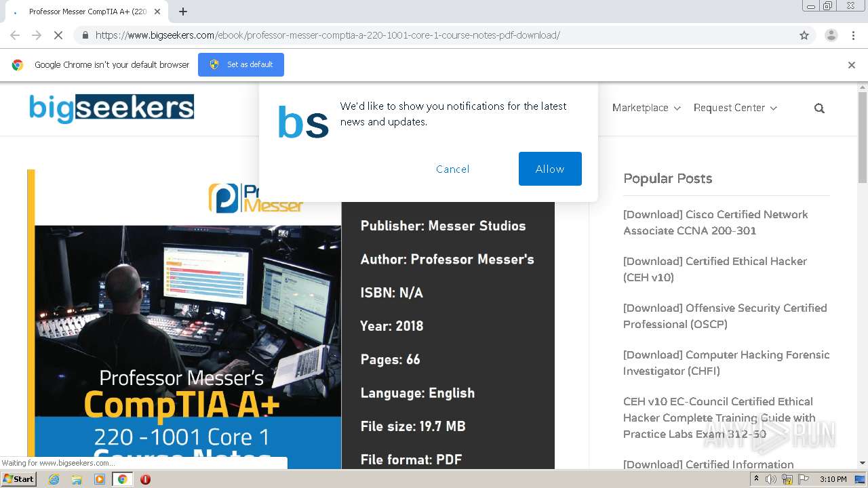Select the Pages: 66 text

(x=390, y=359)
